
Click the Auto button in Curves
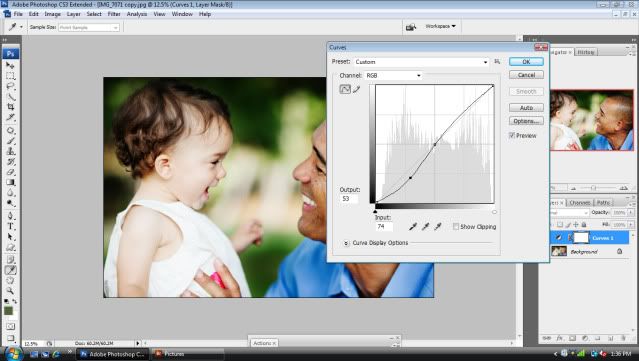pyautogui.click(x=526, y=108)
